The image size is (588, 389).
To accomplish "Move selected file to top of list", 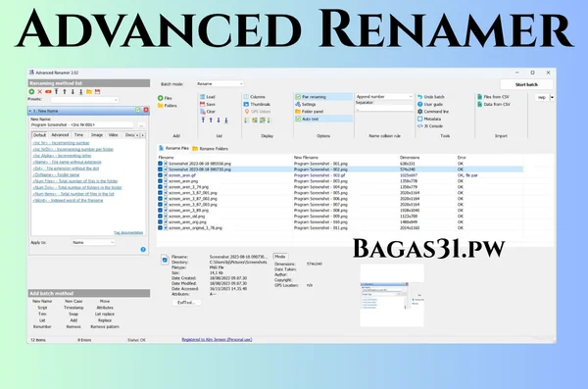I will [203, 121].
